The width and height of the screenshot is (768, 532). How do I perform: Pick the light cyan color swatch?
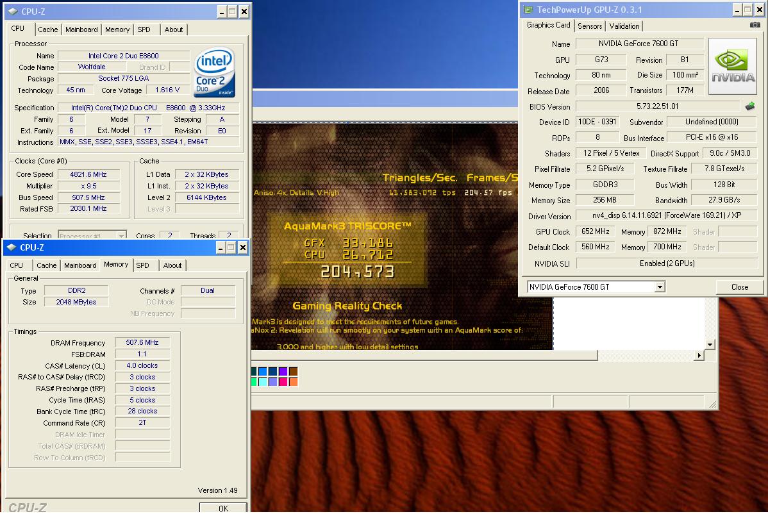point(263,381)
